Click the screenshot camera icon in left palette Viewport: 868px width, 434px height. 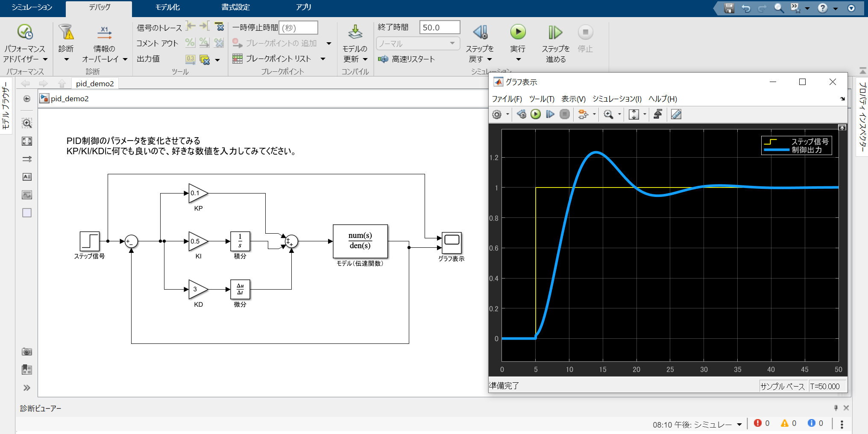coord(27,352)
